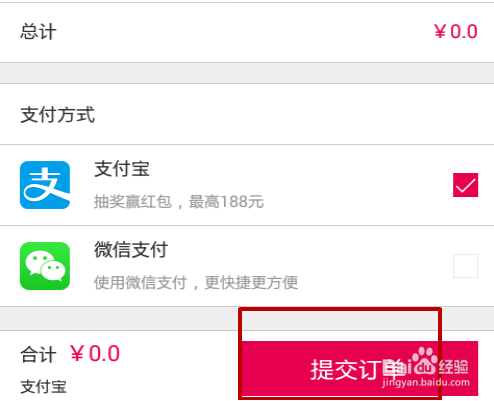Click the Baidu paw watermark icon

425,361
